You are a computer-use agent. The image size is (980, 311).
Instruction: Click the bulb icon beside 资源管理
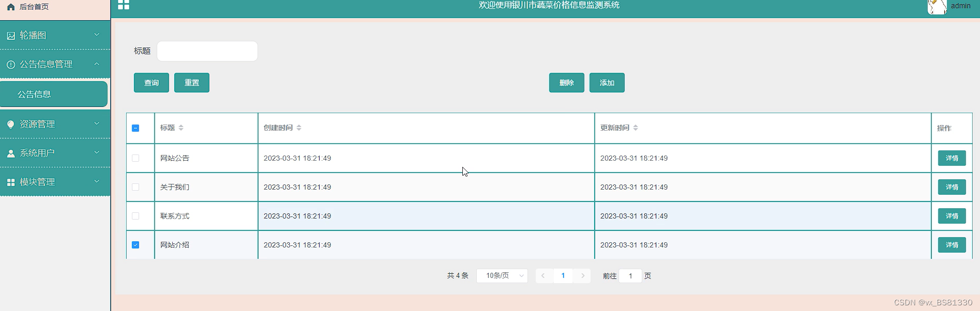[x=11, y=125]
